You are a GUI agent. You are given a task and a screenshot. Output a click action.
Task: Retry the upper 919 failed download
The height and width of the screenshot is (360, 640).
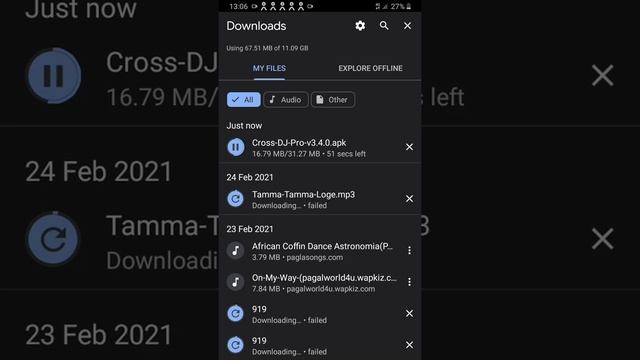[236, 313]
